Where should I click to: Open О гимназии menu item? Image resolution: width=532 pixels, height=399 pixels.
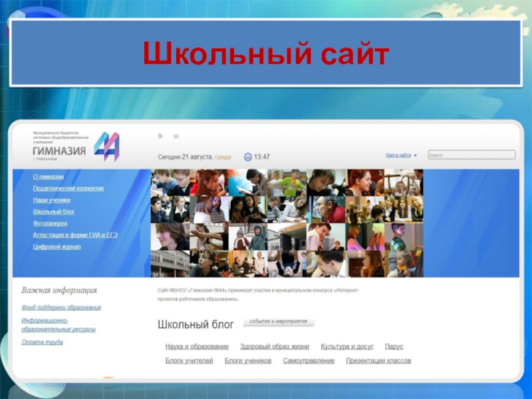point(48,177)
